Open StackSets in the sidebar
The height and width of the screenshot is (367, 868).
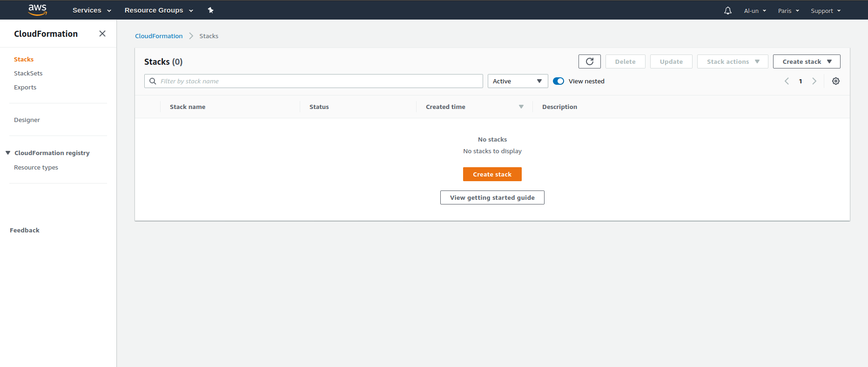pyautogui.click(x=28, y=73)
